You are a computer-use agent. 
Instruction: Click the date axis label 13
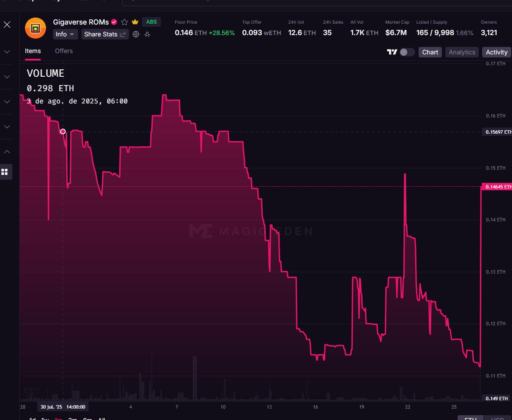pos(269,407)
